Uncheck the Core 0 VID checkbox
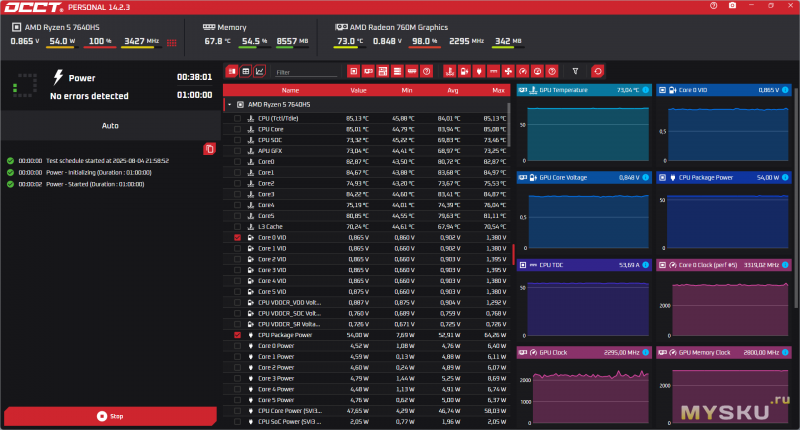The height and width of the screenshot is (430, 800). click(x=237, y=238)
